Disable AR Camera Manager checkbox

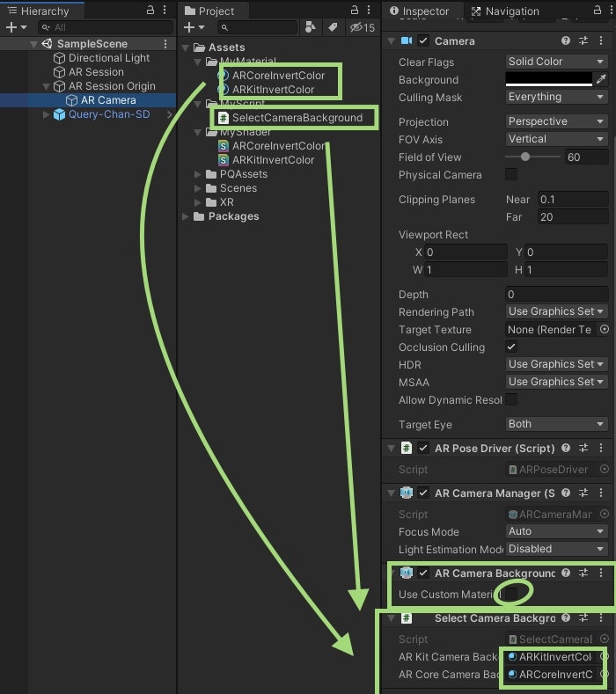[x=423, y=493]
